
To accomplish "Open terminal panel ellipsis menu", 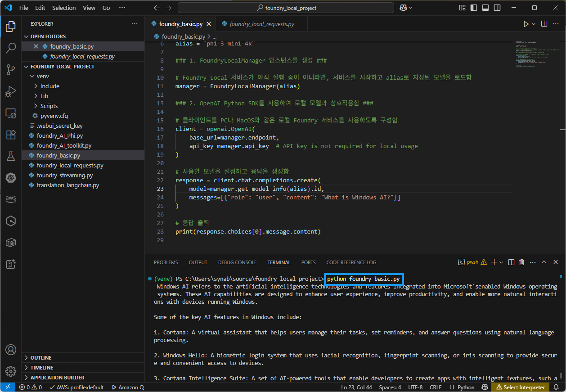I will [x=533, y=262].
